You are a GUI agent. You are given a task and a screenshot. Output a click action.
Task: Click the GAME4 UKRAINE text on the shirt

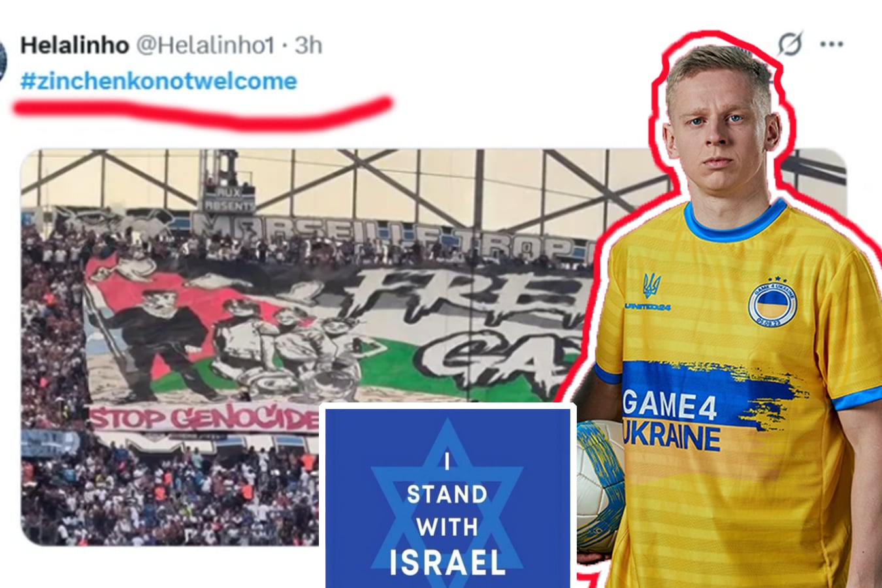coord(672,419)
